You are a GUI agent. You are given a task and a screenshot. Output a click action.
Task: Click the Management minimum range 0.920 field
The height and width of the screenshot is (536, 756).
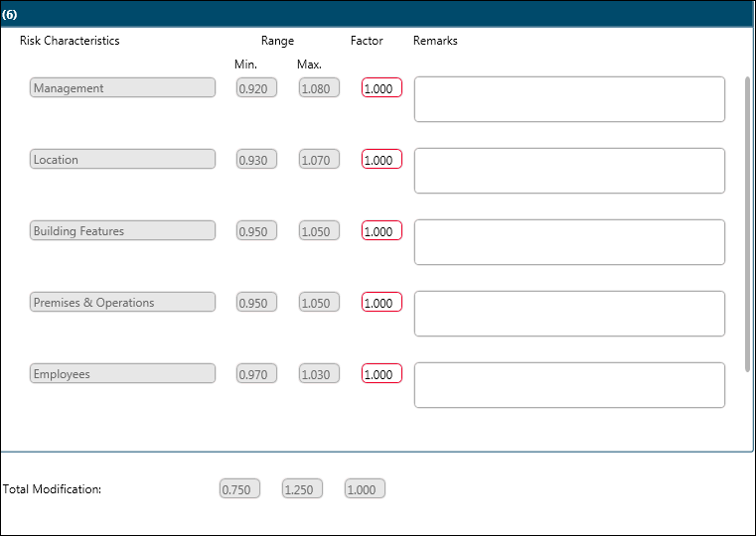coord(256,88)
